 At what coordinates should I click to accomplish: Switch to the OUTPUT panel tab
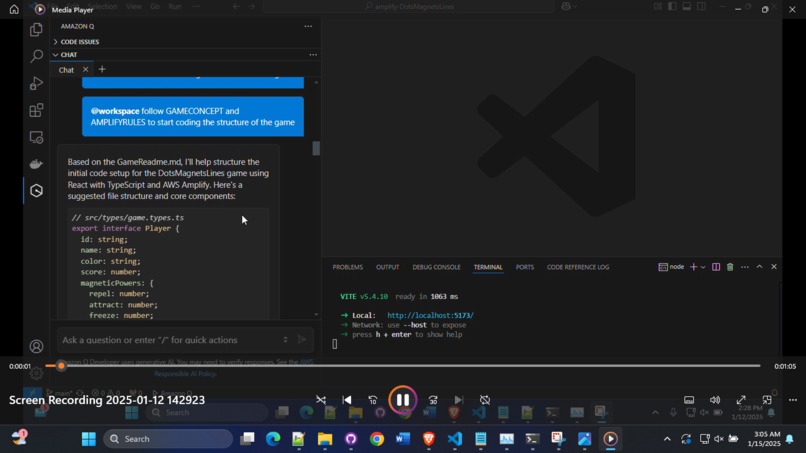(x=388, y=267)
